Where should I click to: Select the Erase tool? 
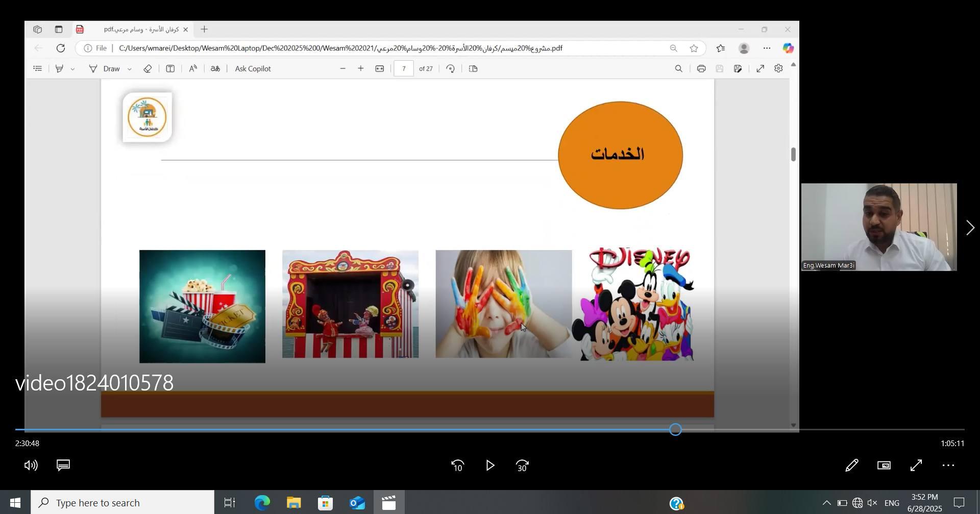148,68
